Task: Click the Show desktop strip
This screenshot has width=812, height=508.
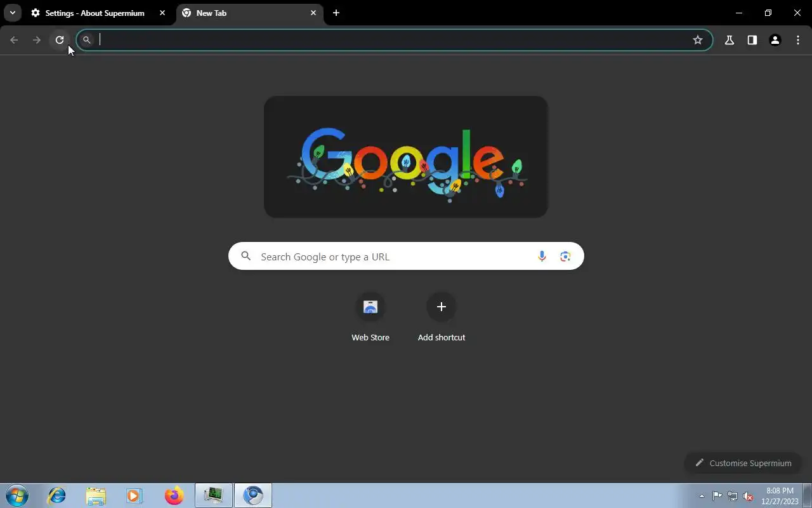Action: (x=807, y=495)
